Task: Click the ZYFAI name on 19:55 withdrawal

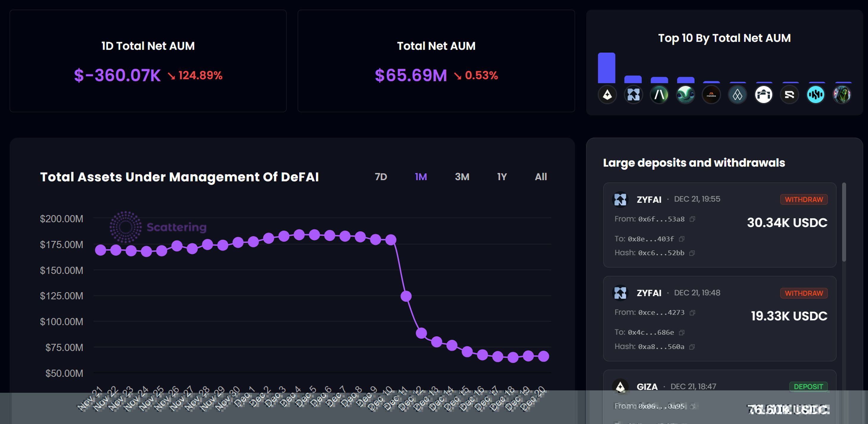Action: click(649, 200)
